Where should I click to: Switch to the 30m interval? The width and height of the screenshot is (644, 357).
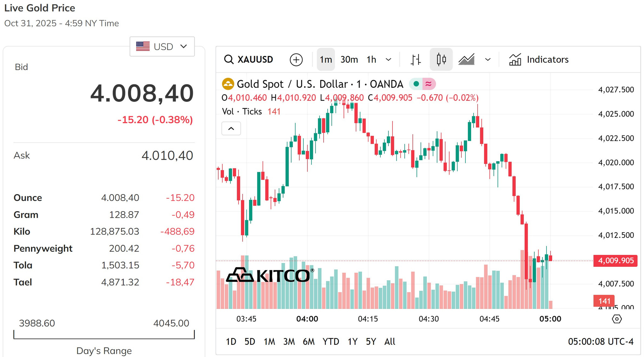(x=349, y=59)
